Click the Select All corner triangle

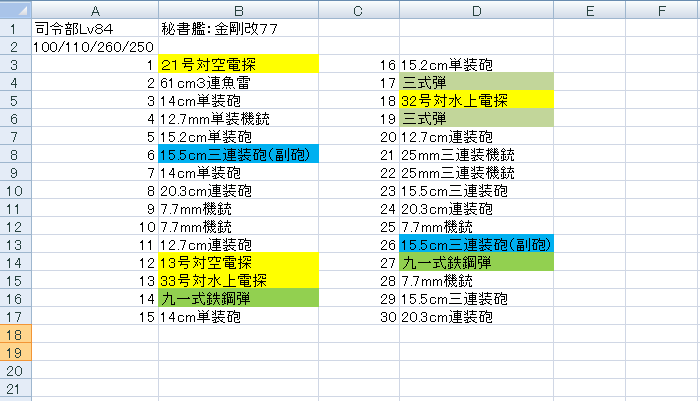(16, 10)
